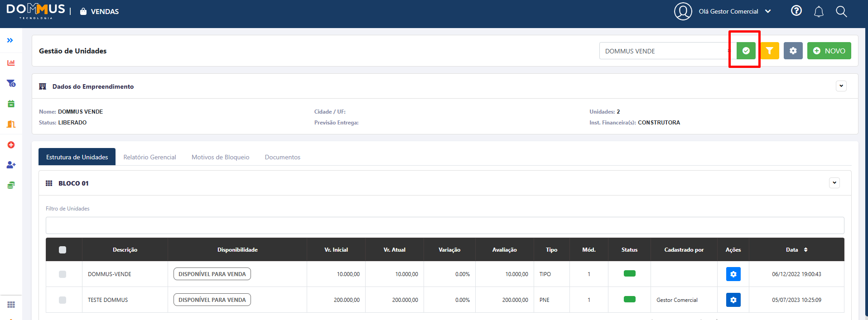Click the green calendar sidebar icon
Image resolution: width=868 pixels, height=320 pixels.
tap(11, 104)
